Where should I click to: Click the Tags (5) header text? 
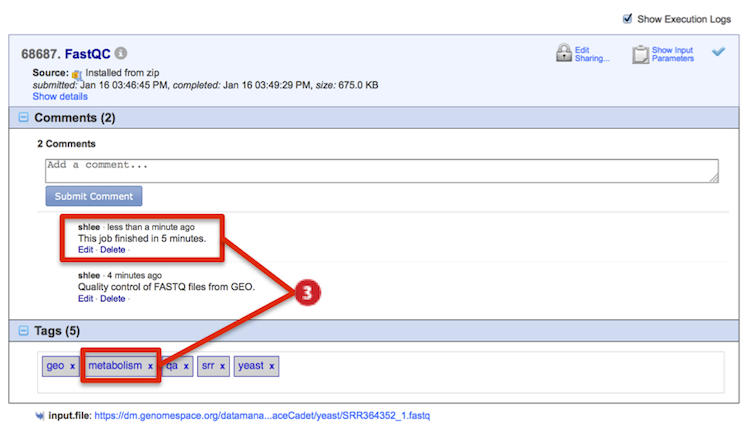(57, 331)
